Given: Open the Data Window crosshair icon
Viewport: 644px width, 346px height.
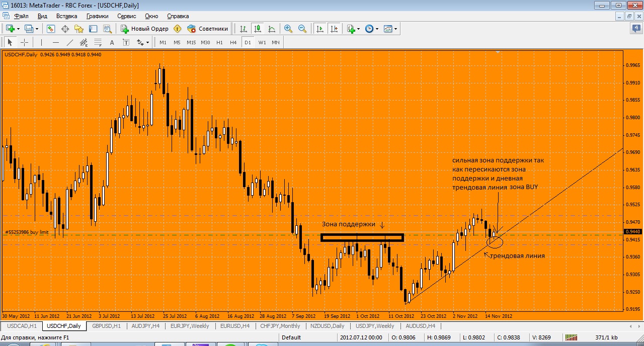Looking at the screenshot, I should [65, 29].
